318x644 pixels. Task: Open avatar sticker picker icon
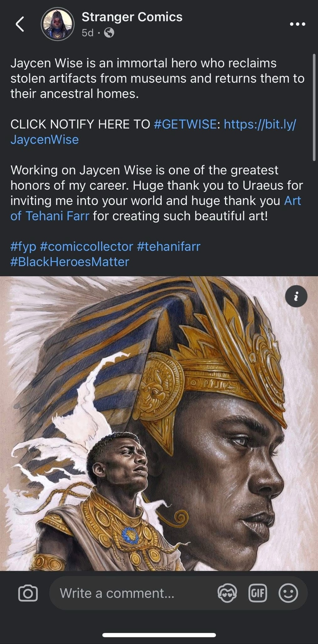point(227,593)
